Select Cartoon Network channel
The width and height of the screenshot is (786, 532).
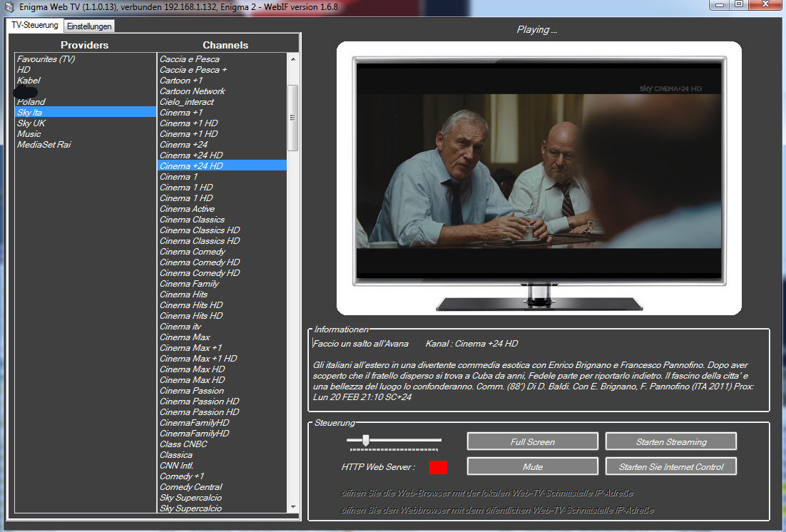coord(193,91)
